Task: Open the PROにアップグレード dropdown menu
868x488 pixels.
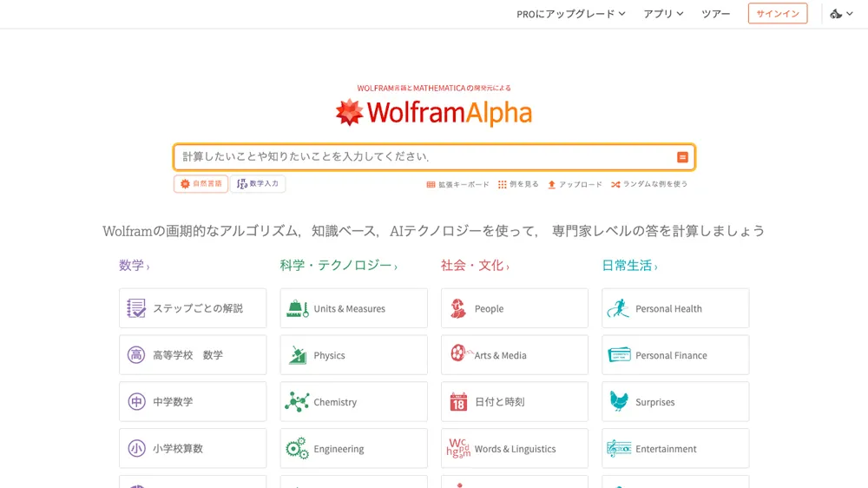Action: pyautogui.click(x=571, y=14)
